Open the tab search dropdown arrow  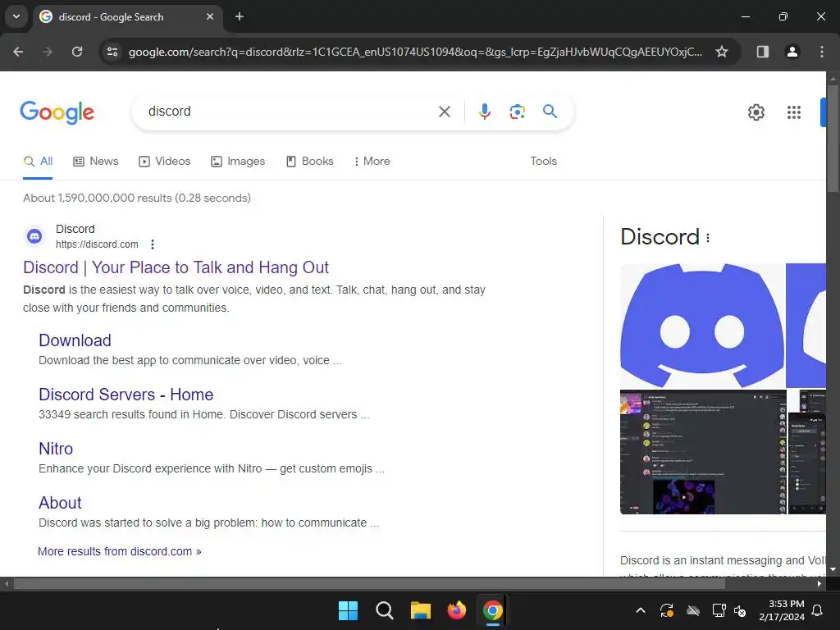click(x=16, y=16)
